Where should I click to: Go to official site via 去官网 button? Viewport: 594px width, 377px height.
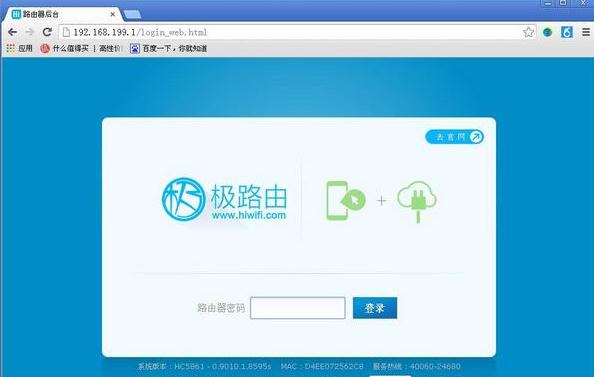click(455, 137)
